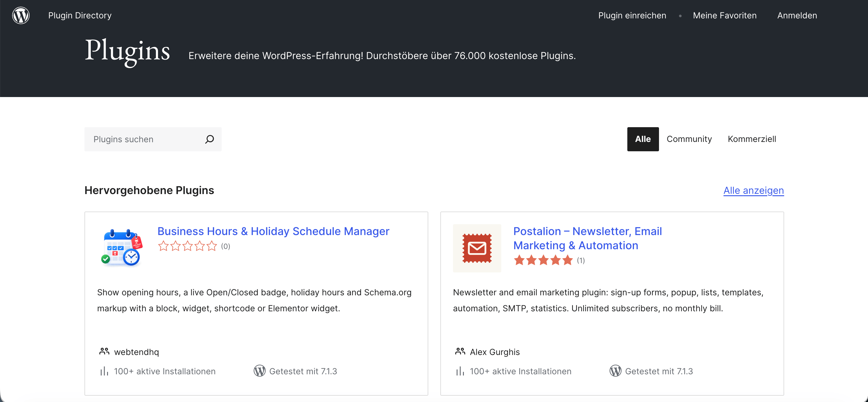Screen dimensions: 868x402
Task: Click the search magnifier icon
Action: pyautogui.click(x=210, y=139)
